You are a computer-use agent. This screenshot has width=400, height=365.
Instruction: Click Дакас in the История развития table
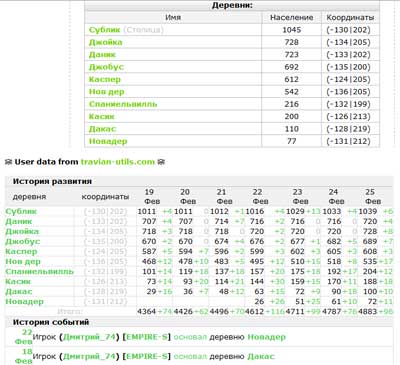coord(19,291)
